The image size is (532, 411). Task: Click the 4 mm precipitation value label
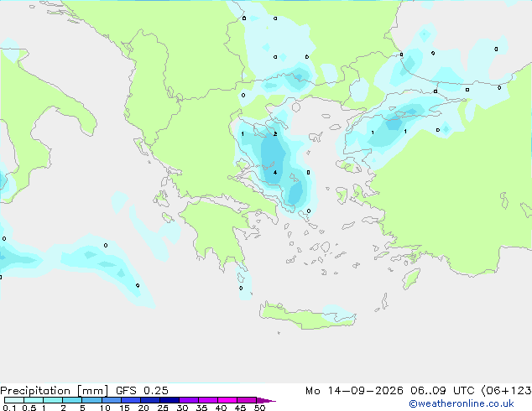pyautogui.click(x=275, y=172)
